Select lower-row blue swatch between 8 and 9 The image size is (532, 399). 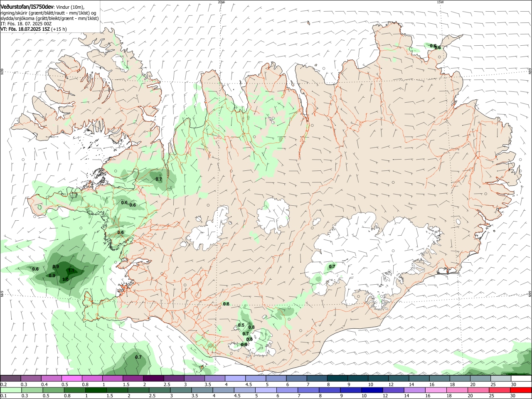coord(330,390)
